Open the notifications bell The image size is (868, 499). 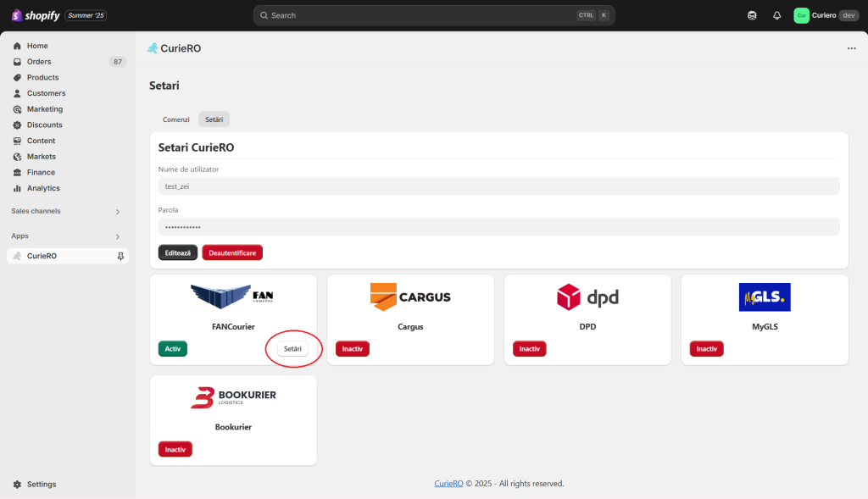[x=776, y=15]
